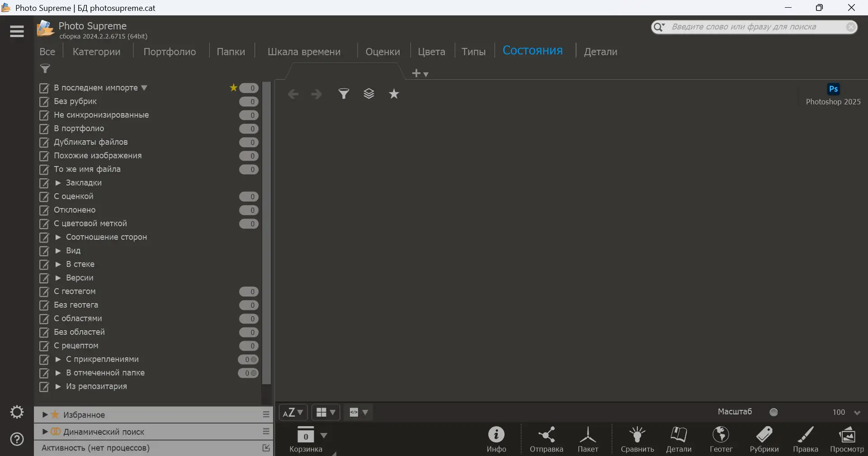
Task: Expand the Версии tree node
Action: coord(58,278)
